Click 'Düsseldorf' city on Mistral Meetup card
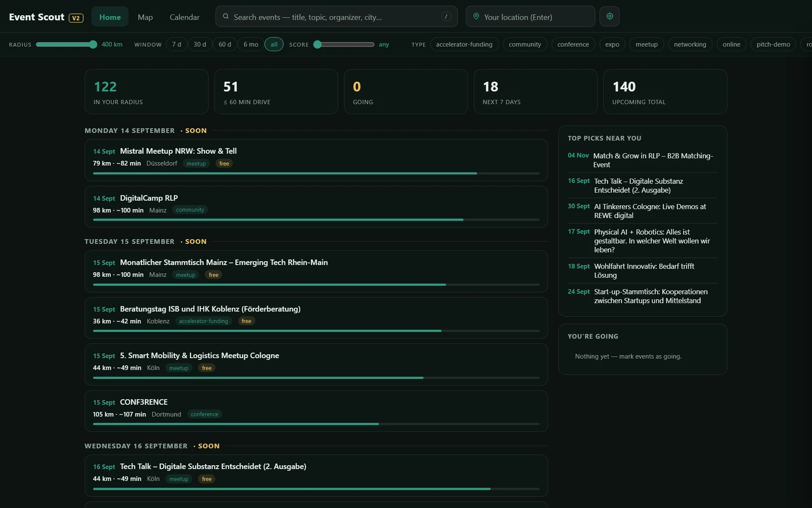This screenshot has width=812, height=508. (162, 163)
